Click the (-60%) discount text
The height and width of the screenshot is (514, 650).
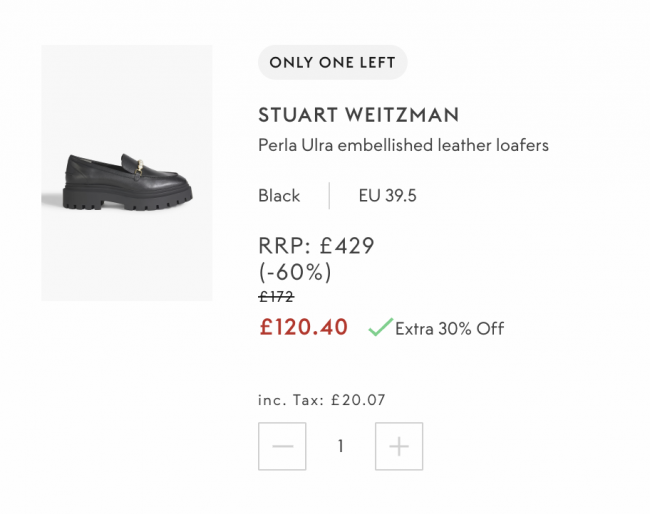pyautogui.click(x=295, y=272)
